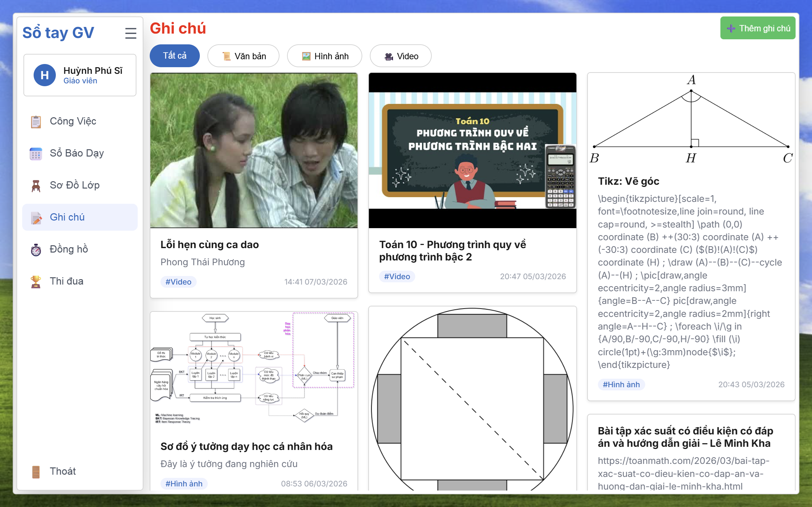The height and width of the screenshot is (507, 812).
Task: Open the Lỗi hẹn cùng ca dao thumbnail
Action: (254, 151)
